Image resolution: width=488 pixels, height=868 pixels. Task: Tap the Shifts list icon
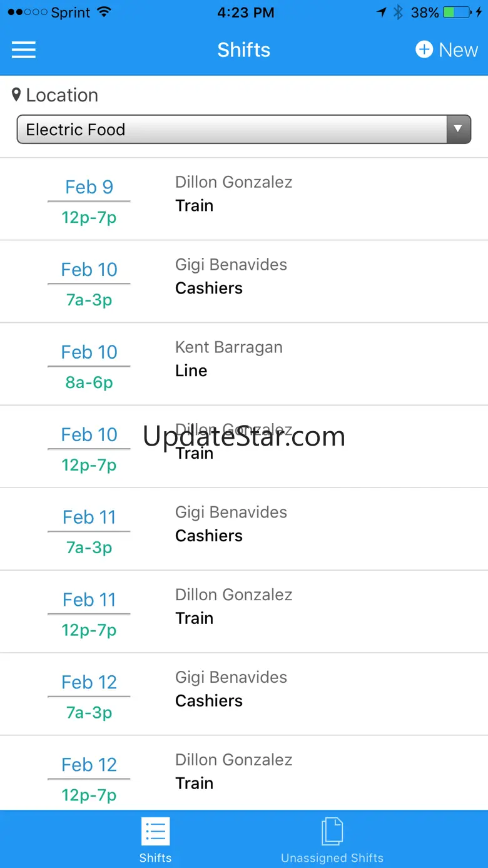(155, 832)
